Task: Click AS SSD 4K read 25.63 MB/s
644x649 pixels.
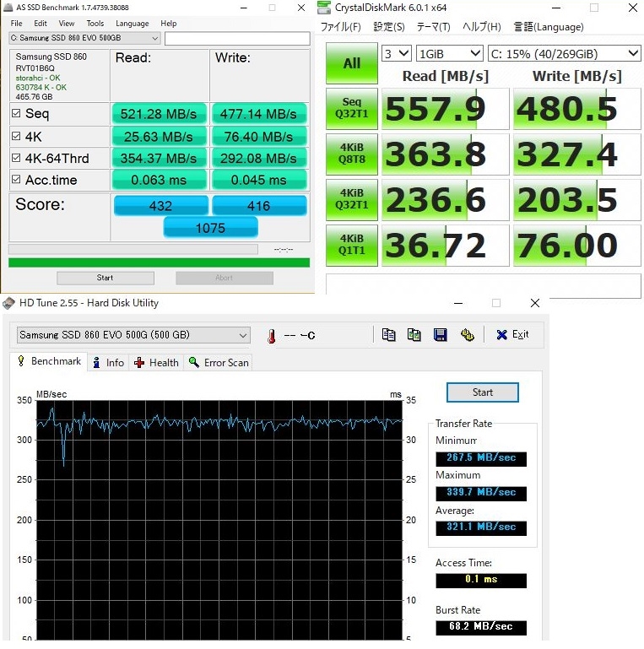Action: (x=159, y=137)
